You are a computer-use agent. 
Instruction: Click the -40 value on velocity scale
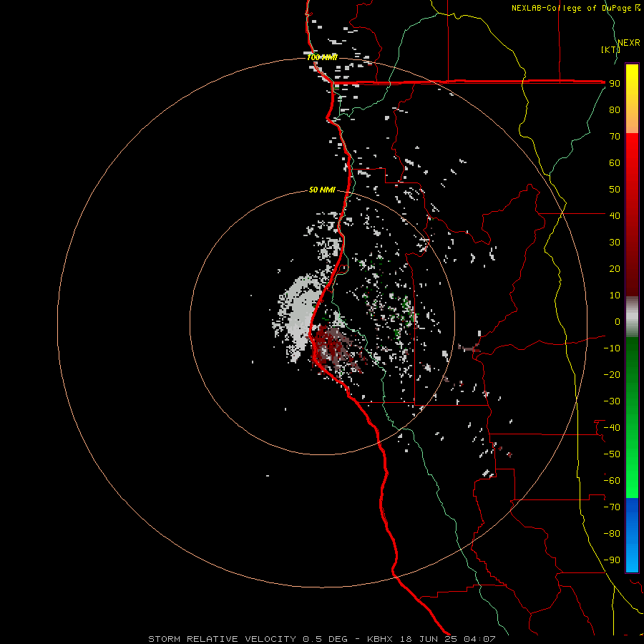612,428
